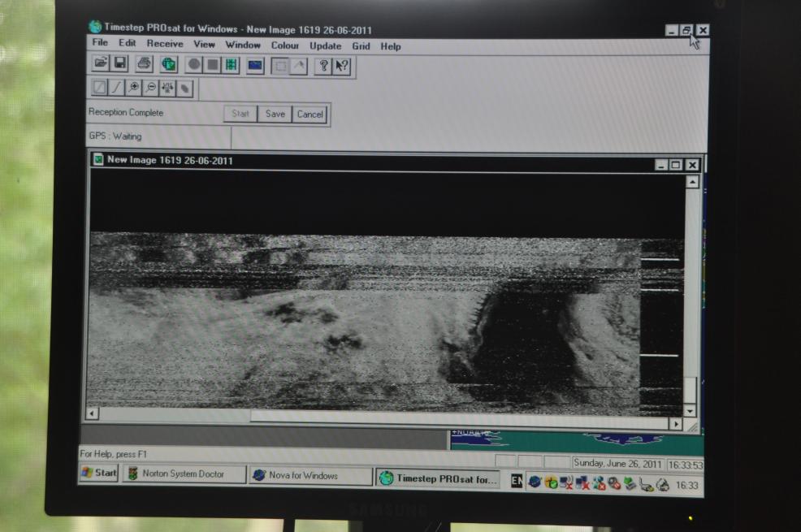Click the 'New Image 1619 26-06-2011' child window title

click(170, 160)
